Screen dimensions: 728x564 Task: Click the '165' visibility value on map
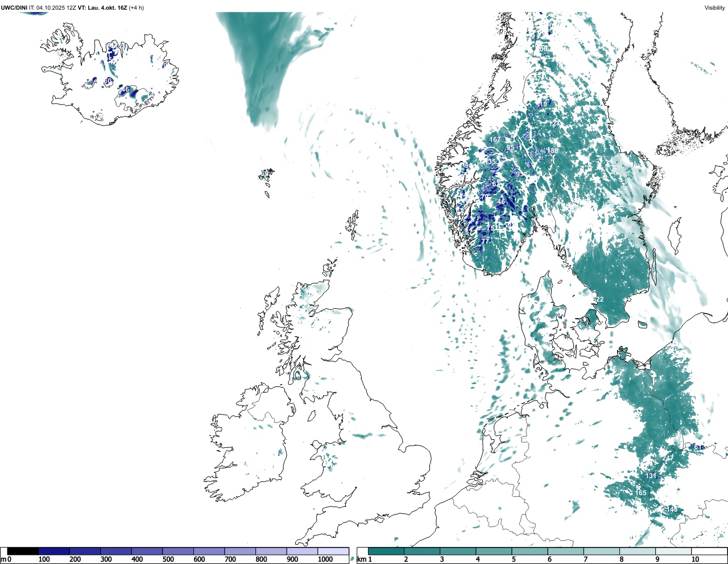[x=640, y=493]
